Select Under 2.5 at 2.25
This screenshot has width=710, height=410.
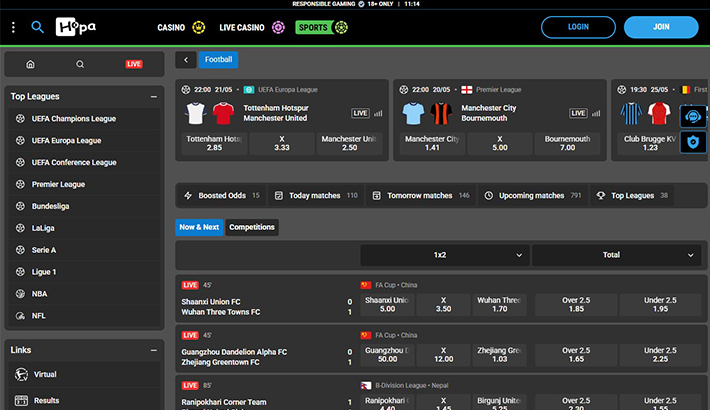[660, 355]
